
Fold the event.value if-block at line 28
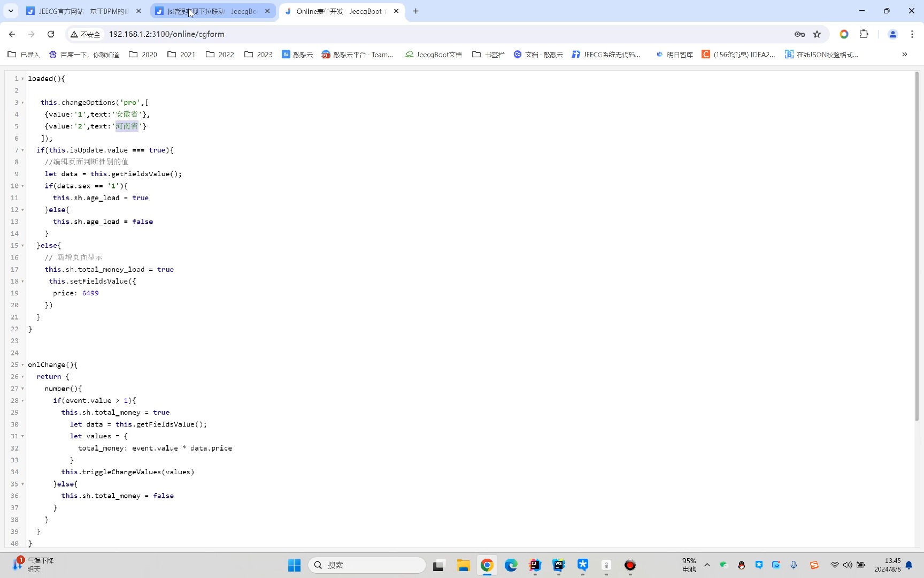pyautogui.click(x=22, y=400)
